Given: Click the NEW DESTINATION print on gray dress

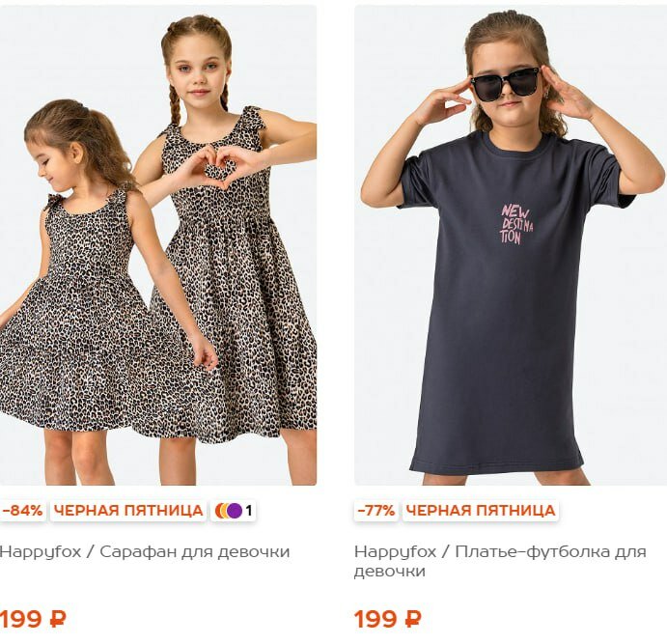Looking at the screenshot, I should click(516, 224).
